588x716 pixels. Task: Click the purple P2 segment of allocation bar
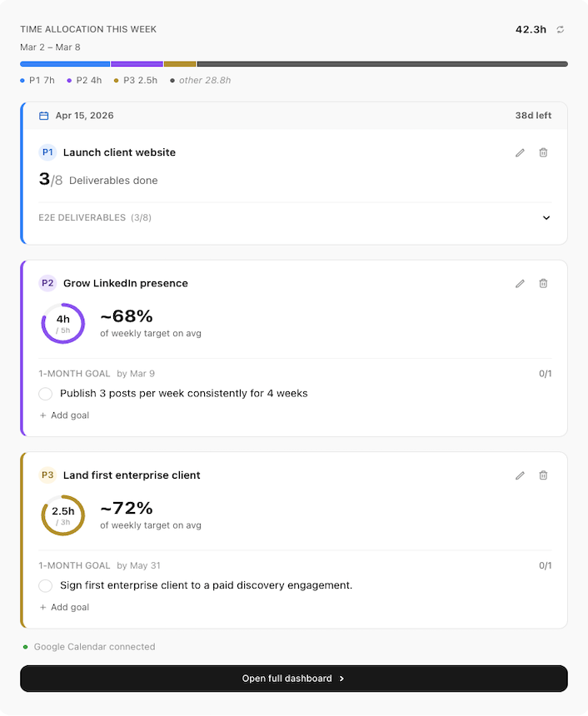(137, 63)
